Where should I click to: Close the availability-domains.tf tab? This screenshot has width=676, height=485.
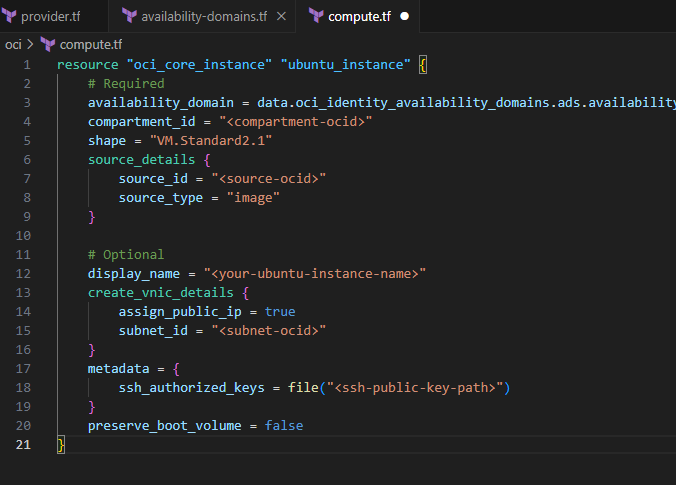tap(281, 16)
